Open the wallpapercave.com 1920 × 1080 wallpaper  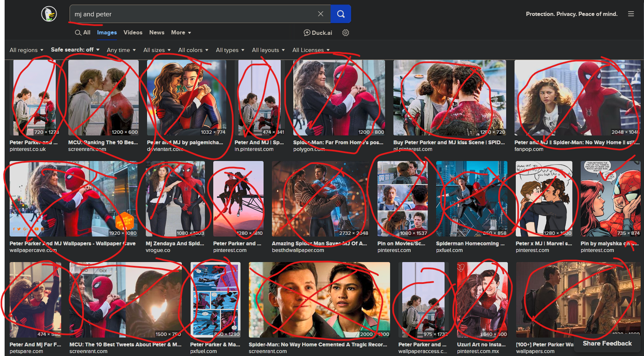pyautogui.click(x=73, y=199)
